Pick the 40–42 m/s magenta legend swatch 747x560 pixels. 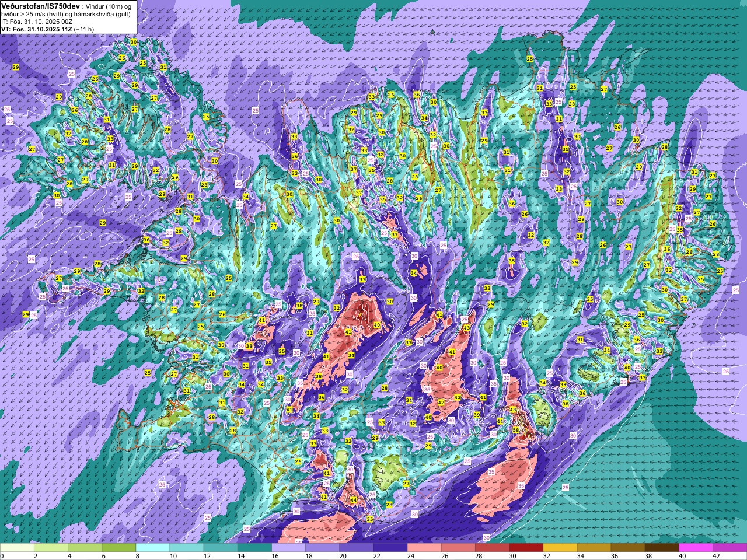[696, 548]
